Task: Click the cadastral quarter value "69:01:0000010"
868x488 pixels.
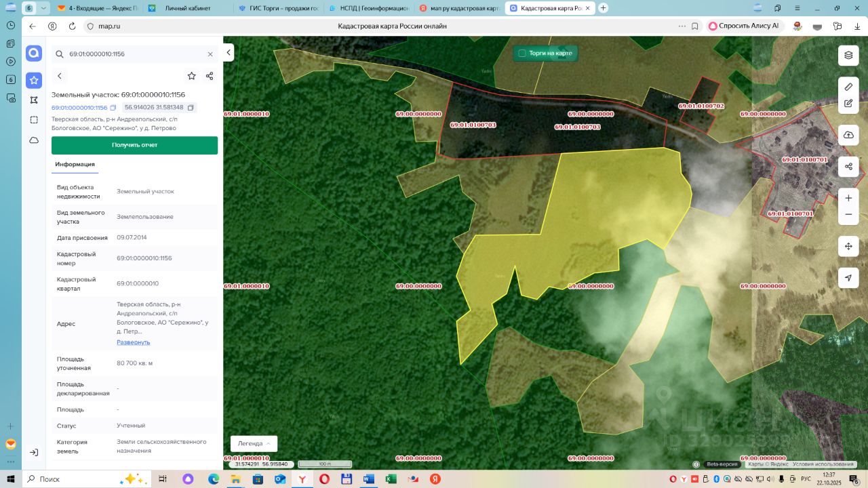Action: coord(138,283)
